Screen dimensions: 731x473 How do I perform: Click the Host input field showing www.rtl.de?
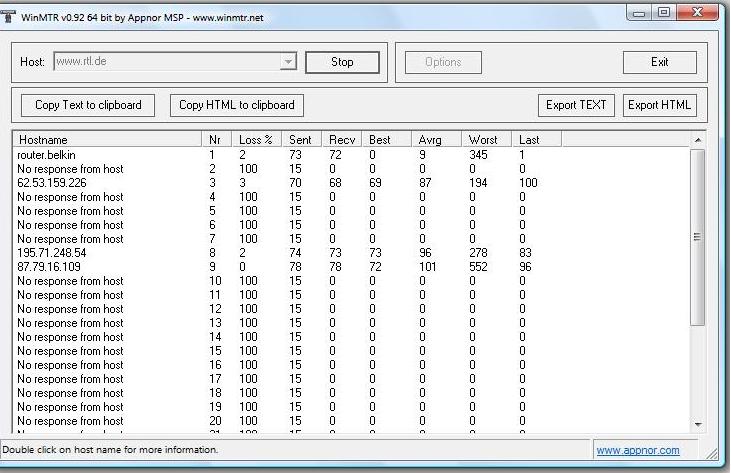coord(165,62)
